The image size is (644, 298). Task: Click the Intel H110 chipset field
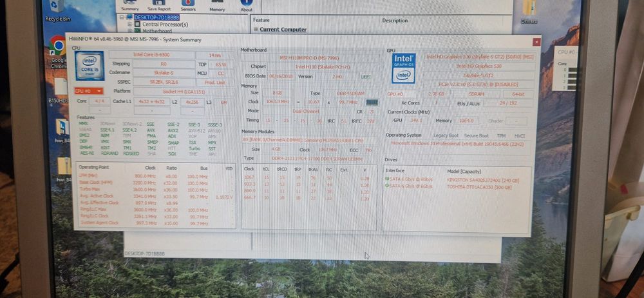[x=323, y=66]
